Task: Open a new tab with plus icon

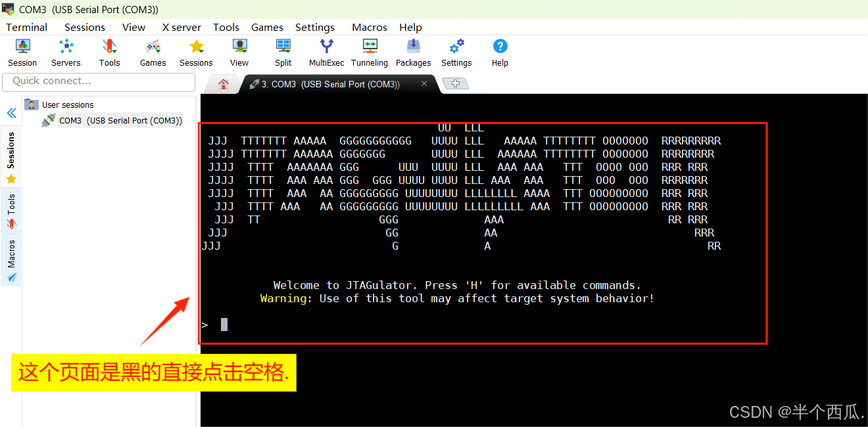Action: pyautogui.click(x=455, y=83)
